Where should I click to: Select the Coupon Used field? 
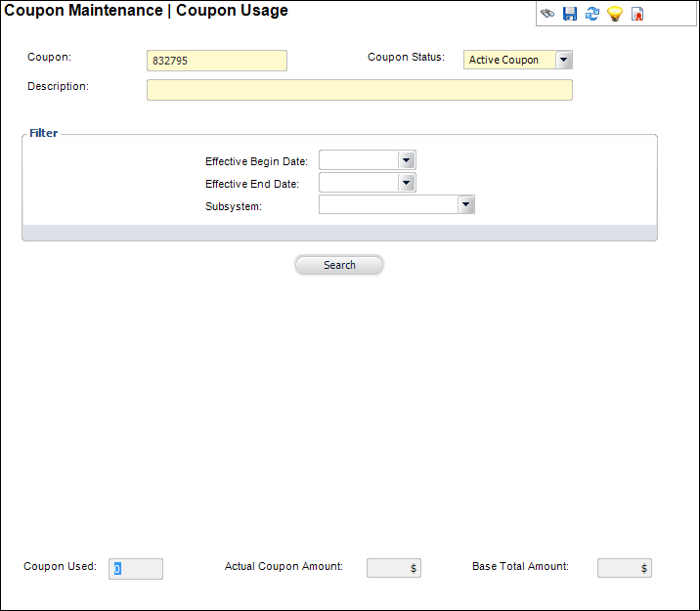tap(136, 568)
